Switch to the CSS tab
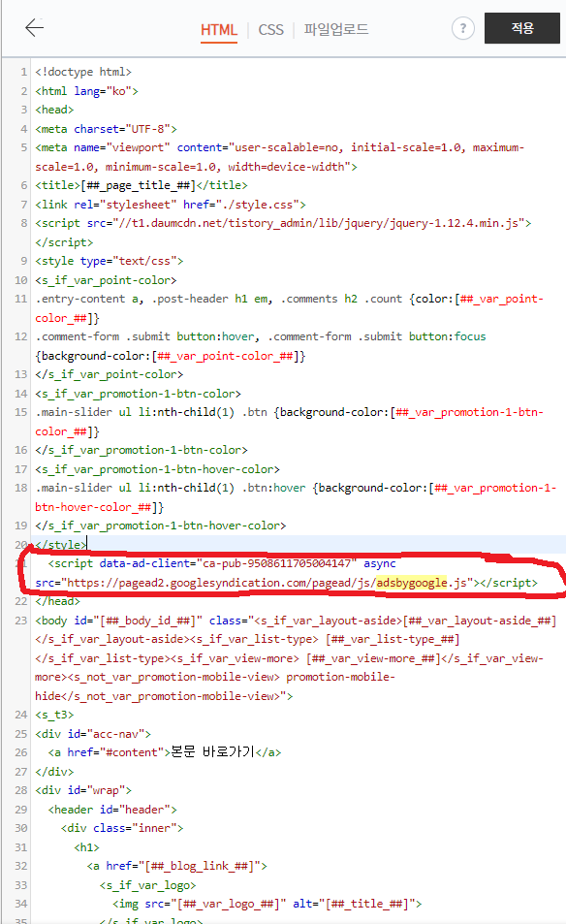The width and height of the screenshot is (566, 924). click(271, 29)
